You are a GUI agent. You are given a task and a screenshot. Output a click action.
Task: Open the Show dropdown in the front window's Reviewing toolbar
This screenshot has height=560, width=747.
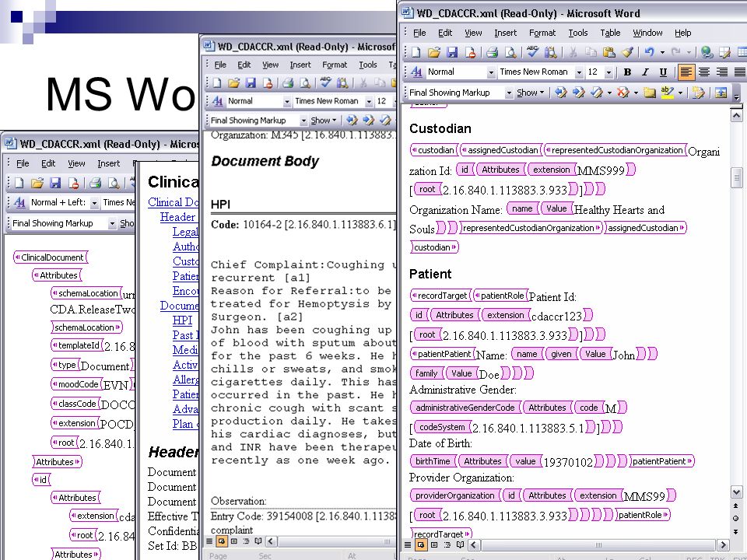click(530, 93)
